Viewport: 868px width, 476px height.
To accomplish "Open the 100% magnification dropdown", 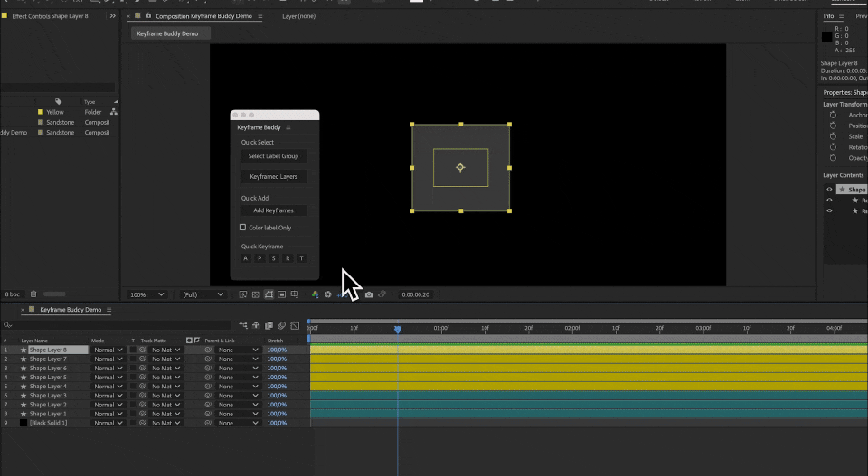I will (146, 294).
